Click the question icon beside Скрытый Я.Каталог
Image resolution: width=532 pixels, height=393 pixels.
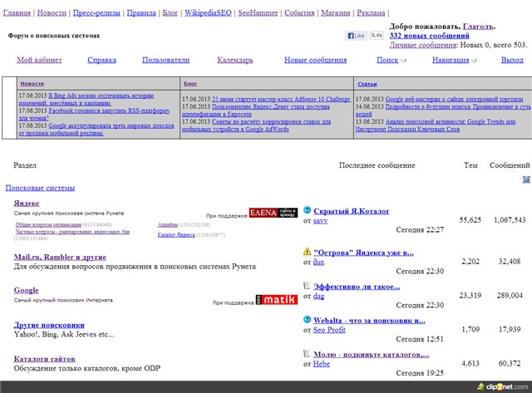[x=307, y=211]
